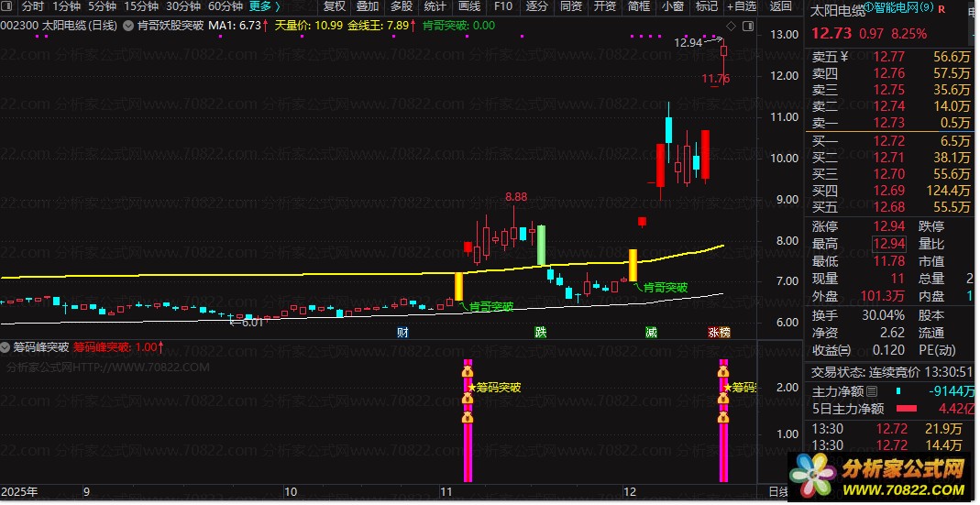The image size is (980, 505).
Task: Expand the 更多 periods menu
Action: 265,7
